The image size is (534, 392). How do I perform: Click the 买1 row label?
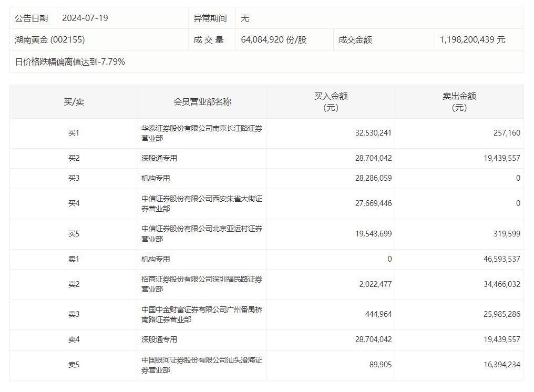[x=74, y=133]
